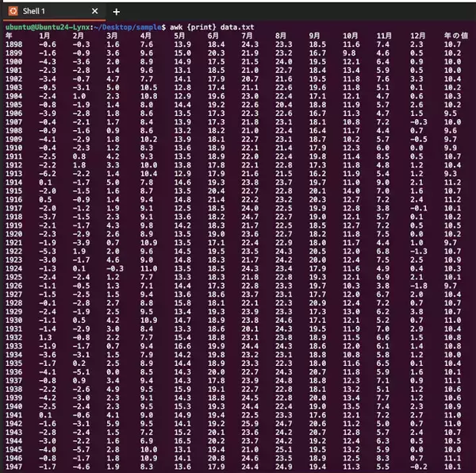Click the year 1910 row label
Image resolution: width=476 pixels, height=473 pixels.
(x=14, y=148)
